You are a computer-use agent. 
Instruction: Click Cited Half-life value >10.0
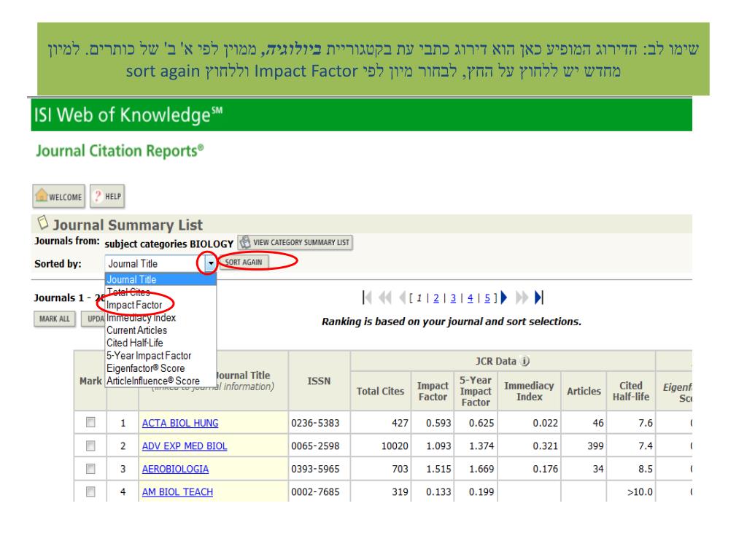point(640,492)
